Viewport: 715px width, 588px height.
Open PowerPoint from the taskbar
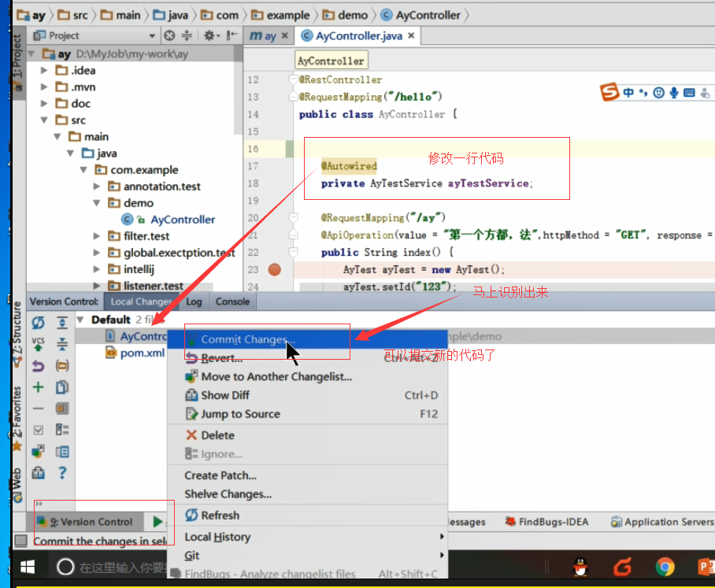point(706,567)
